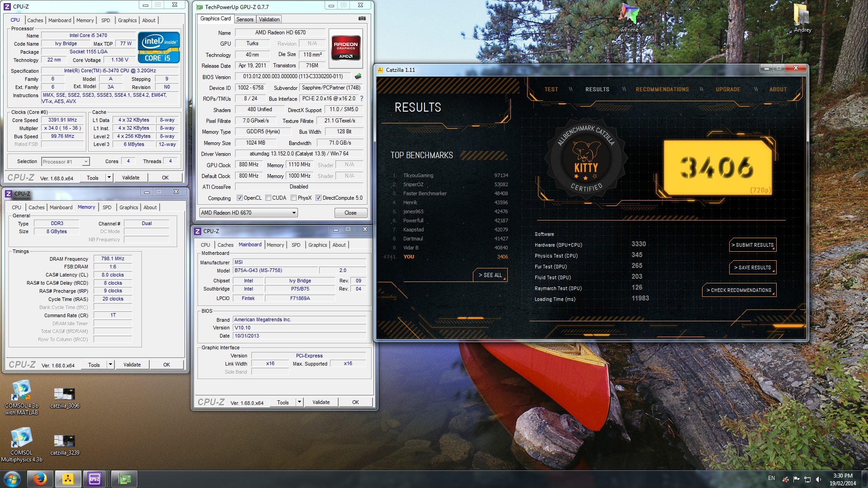Open the Upgrade section in Catzilla
Viewport: 868px width, 488px height.
click(728, 89)
